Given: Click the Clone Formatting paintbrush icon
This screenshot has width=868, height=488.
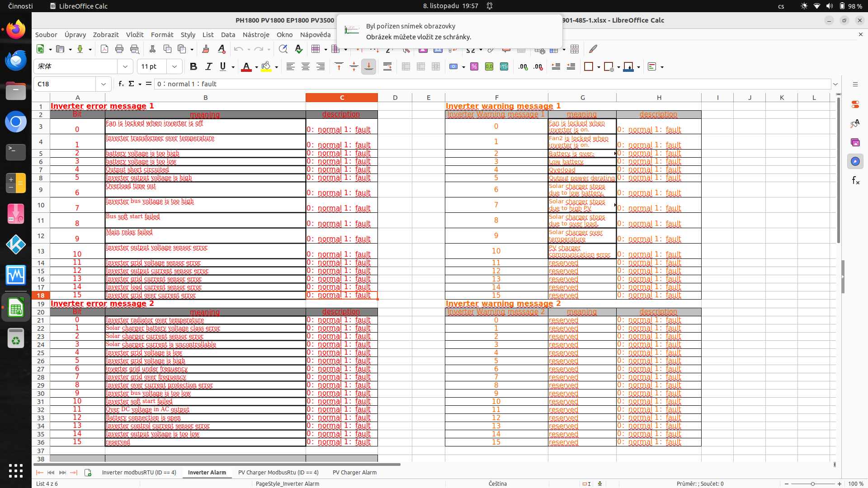Looking at the screenshot, I should (206, 49).
